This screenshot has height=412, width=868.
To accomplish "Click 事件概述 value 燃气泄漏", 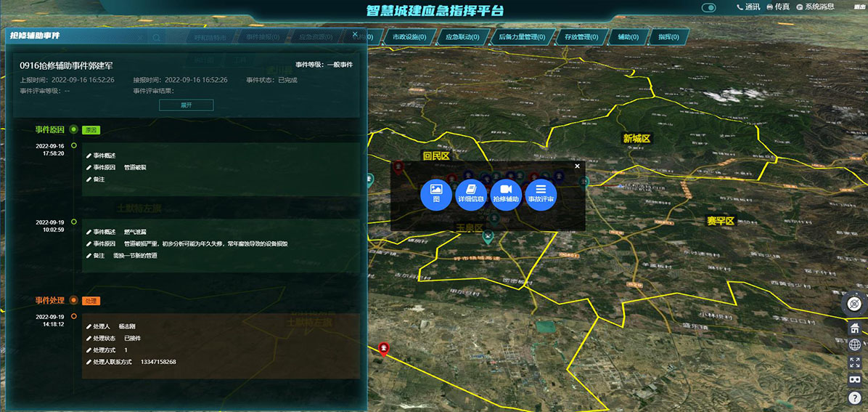I will [x=135, y=231].
